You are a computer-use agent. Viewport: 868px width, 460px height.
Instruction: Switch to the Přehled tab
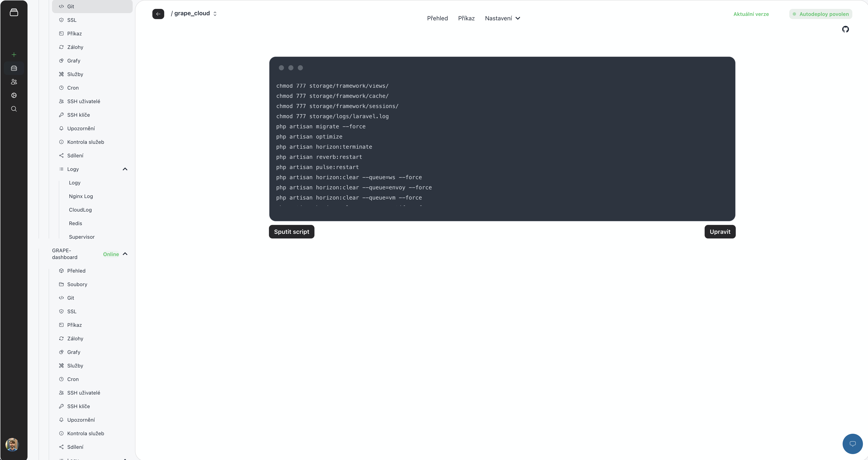click(x=437, y=18)
